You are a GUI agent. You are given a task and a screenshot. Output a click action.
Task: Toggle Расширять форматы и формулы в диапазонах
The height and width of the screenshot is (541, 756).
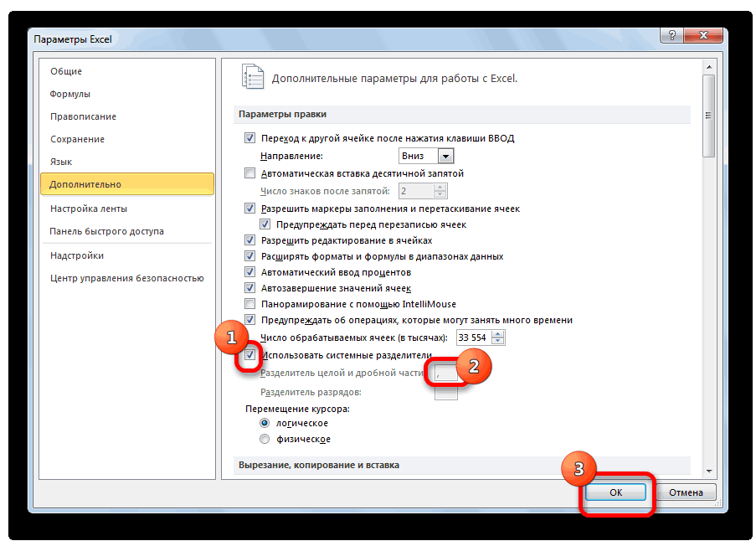point(249,256)
